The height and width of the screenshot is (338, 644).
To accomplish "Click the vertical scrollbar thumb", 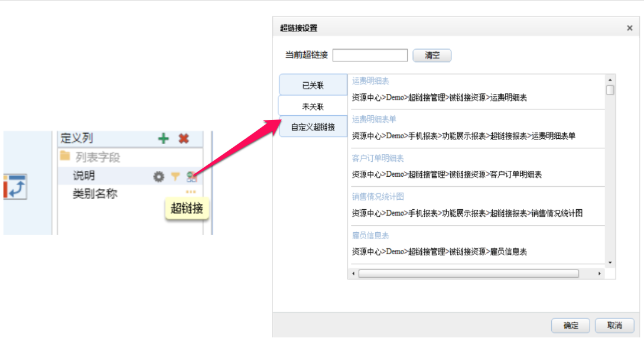I will click(x=610, y=90).
